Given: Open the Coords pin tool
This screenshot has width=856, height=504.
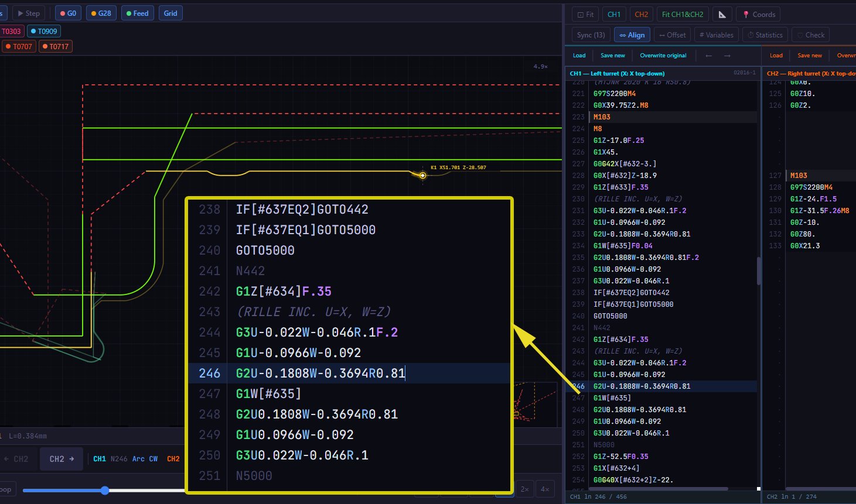Looking at the screenshot, I should pyautogui.click(x=759, y=15).
